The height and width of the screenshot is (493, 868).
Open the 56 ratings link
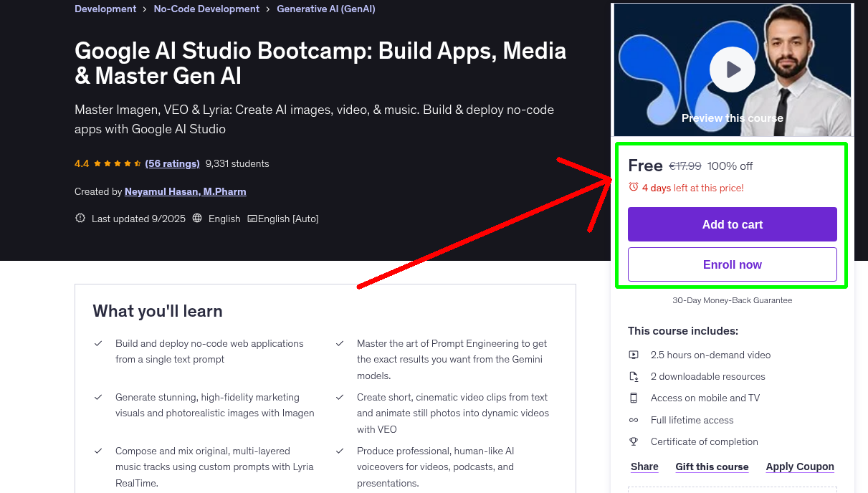point(172,163)
